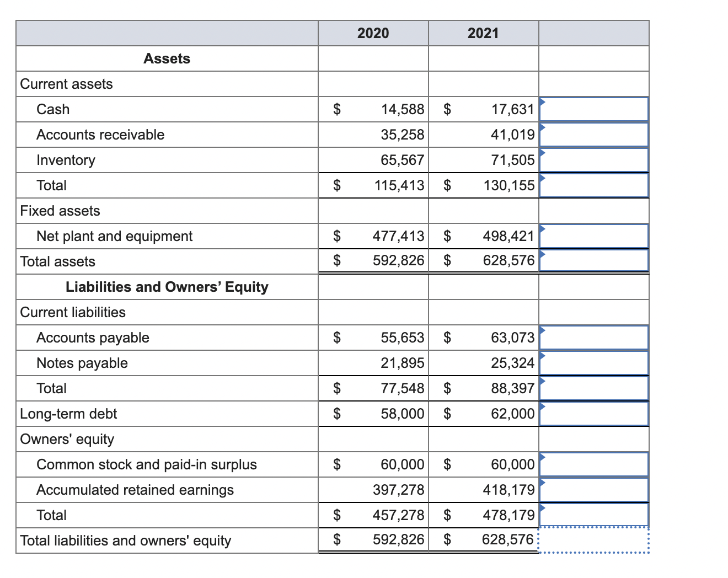Click the Long-term debt value 58,000
Viewport: 728px width, 578px height.
click(x=403, y=414)
